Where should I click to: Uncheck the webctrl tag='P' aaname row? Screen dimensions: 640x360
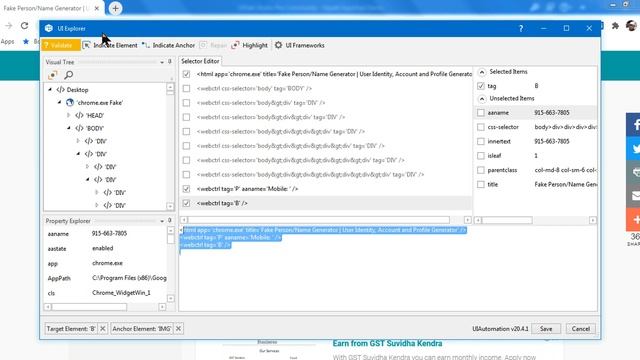click(187, 189)
